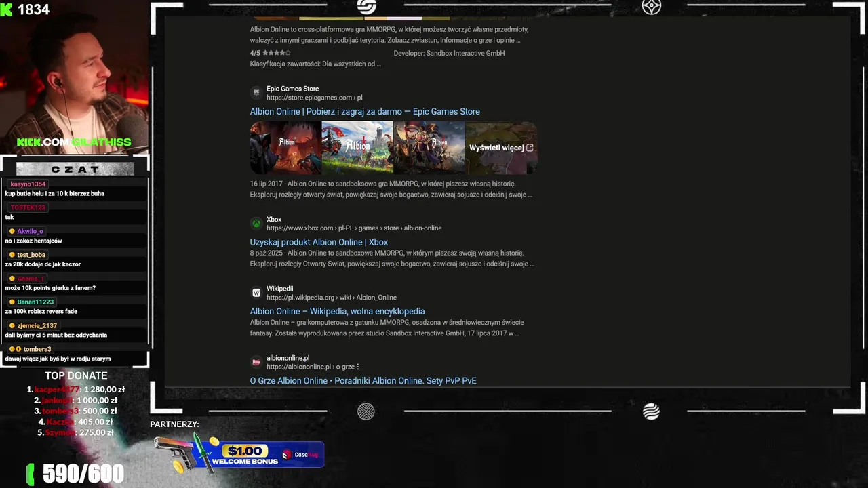Click 'Klasyfikacja zawartości' text line
Viewport: 868px width, 488px height.
pyautogui.click(x=315, y=64)
